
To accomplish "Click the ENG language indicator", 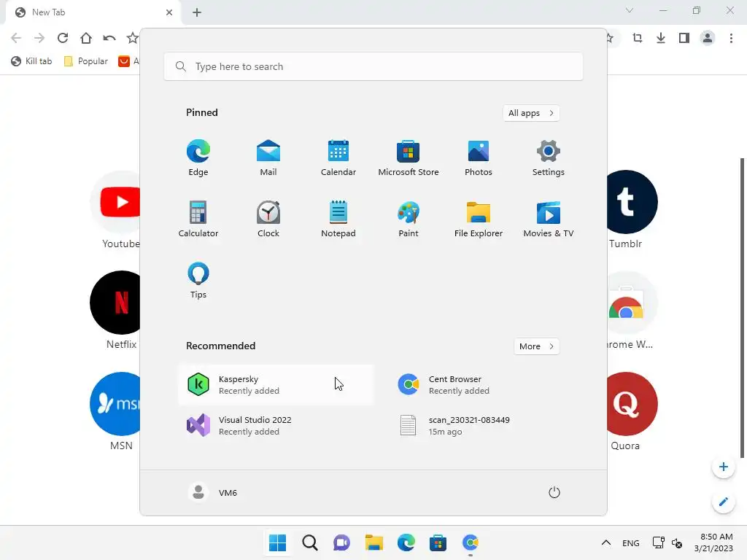I will coord(631,542).
